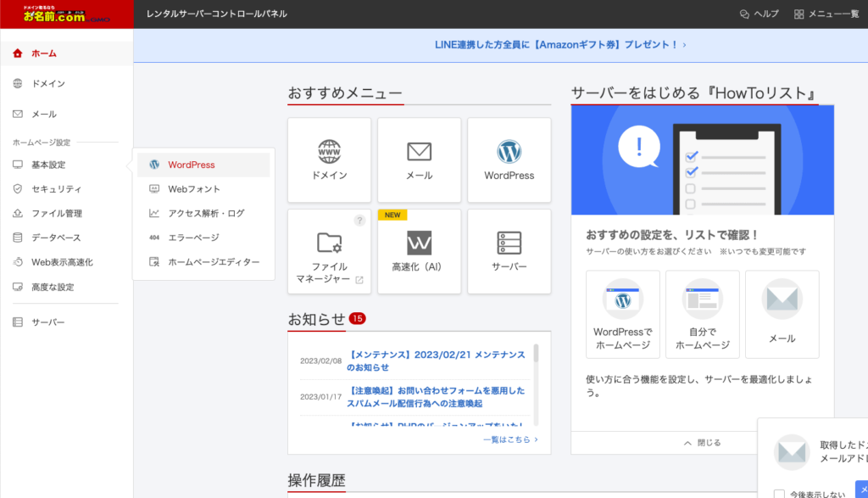Click the お名前.com logo
Screen dimensions: 868x498
66,14
